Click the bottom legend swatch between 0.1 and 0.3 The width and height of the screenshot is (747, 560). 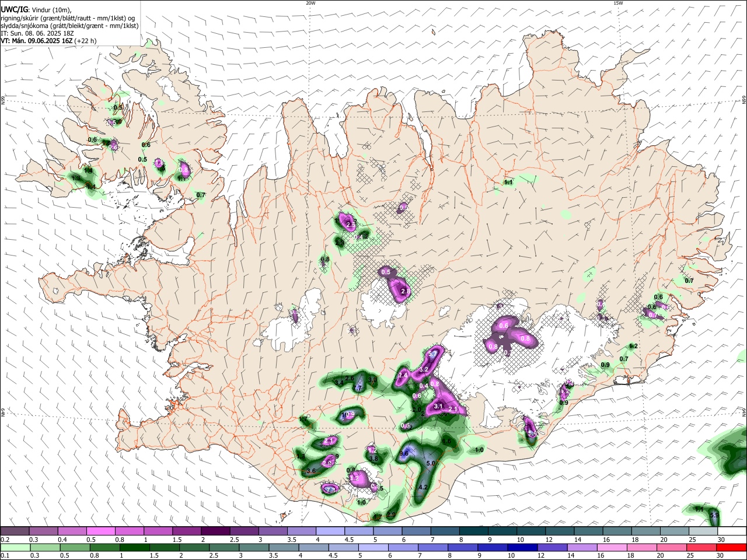point(15,548)
